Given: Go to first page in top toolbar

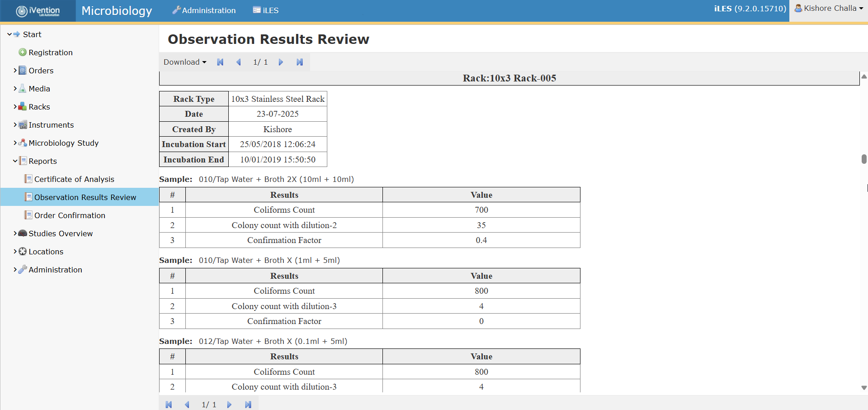Looking at the screenshot, I should coord(220,62).
